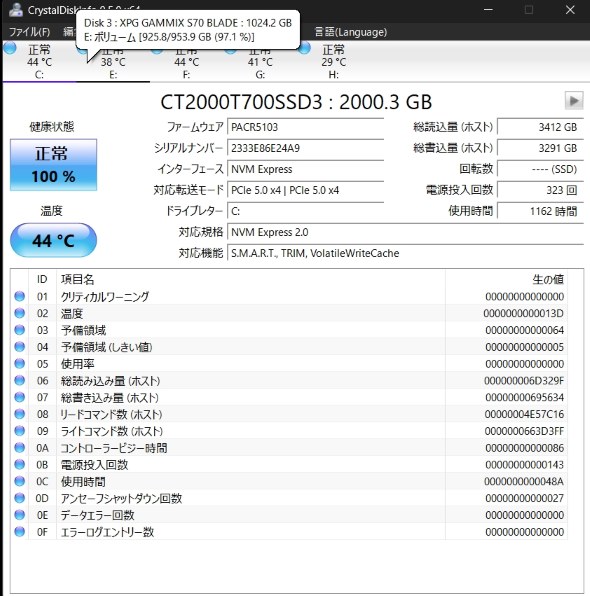
Task: Click the ID column header
Action: tap(42, 279)
